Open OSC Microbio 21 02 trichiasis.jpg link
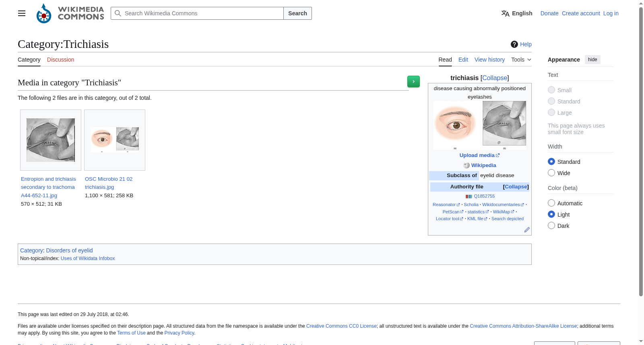 109,183
